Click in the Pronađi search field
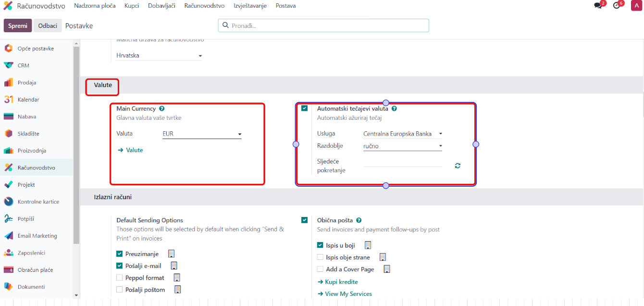This screenshot has width=644, height=306. click(x=327, y=25)
